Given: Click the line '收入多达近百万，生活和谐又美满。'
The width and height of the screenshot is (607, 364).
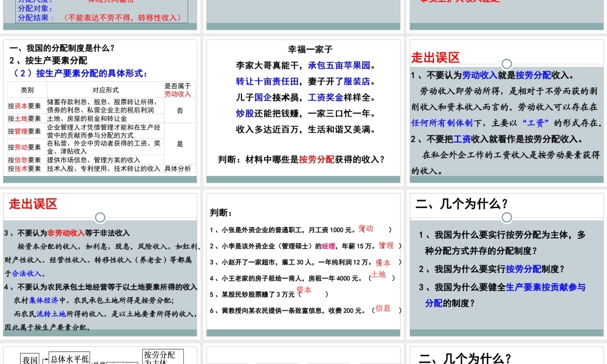Looking at the screenshot, I should [306, 130].
